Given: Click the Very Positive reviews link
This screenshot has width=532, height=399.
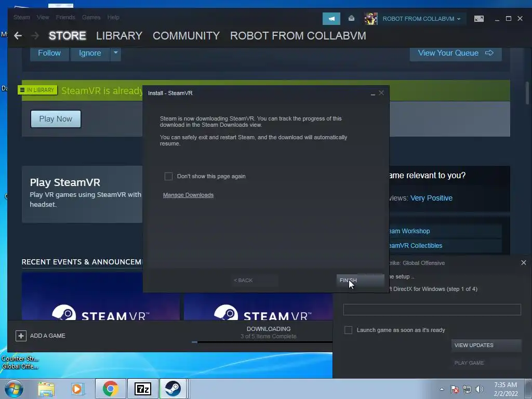Looking at the screenshot, I should tap(431, 198).
